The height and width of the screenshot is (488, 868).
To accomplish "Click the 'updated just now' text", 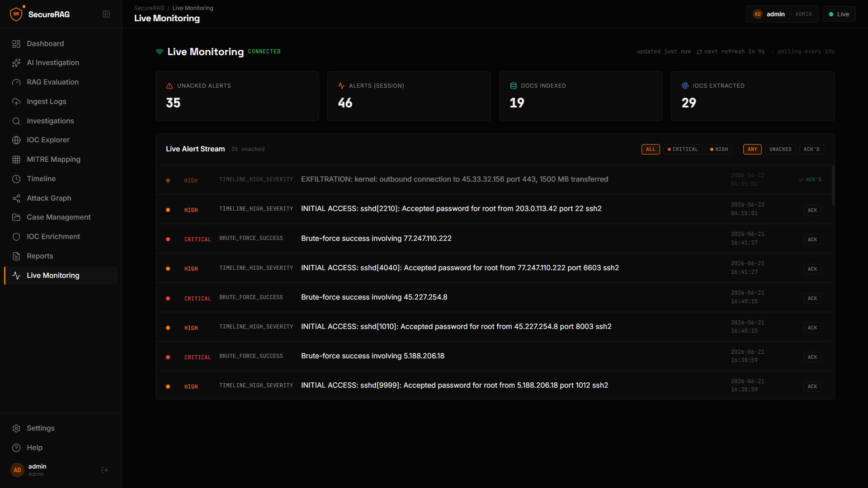I will 664,52.
